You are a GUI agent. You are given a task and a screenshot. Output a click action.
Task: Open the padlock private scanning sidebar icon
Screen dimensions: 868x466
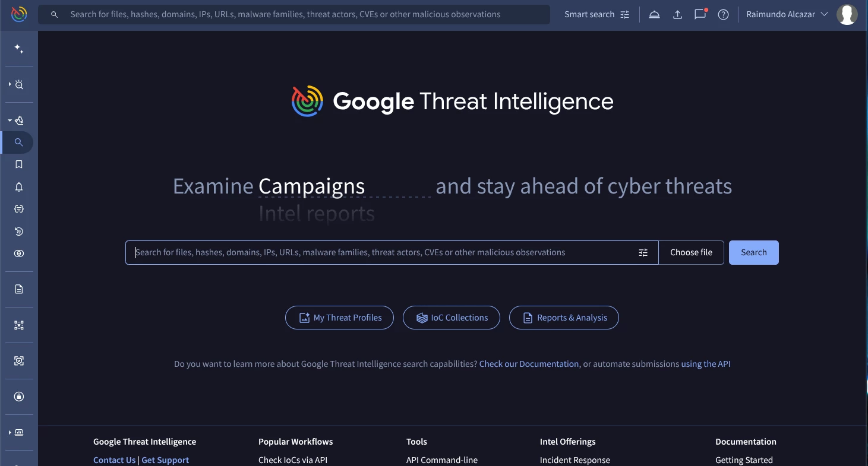click(x=19, y=397)
